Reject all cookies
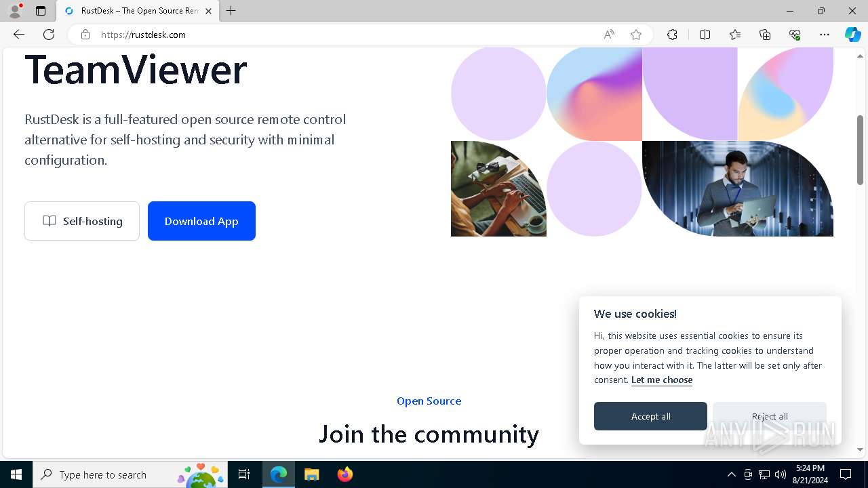This screenshot has height=488, width=868. (x=770, y=416)
